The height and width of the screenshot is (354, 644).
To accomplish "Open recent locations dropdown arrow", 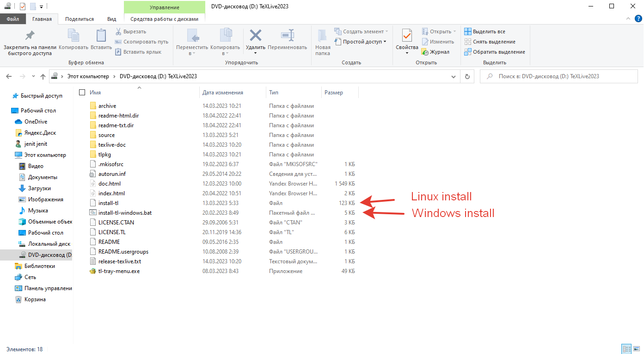I will pos(33,76).
